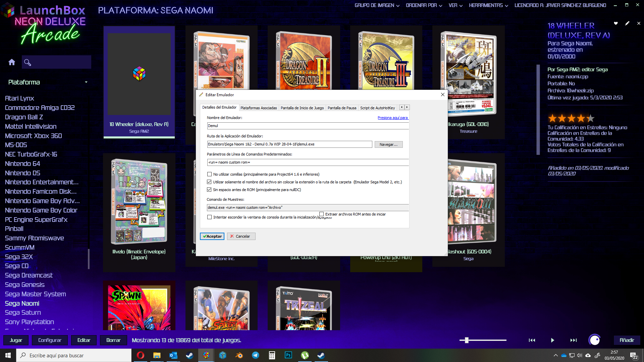This screenshot has width=644, height=362.
Task: Click Cancelar in emulator dialog
Action: 241,236
